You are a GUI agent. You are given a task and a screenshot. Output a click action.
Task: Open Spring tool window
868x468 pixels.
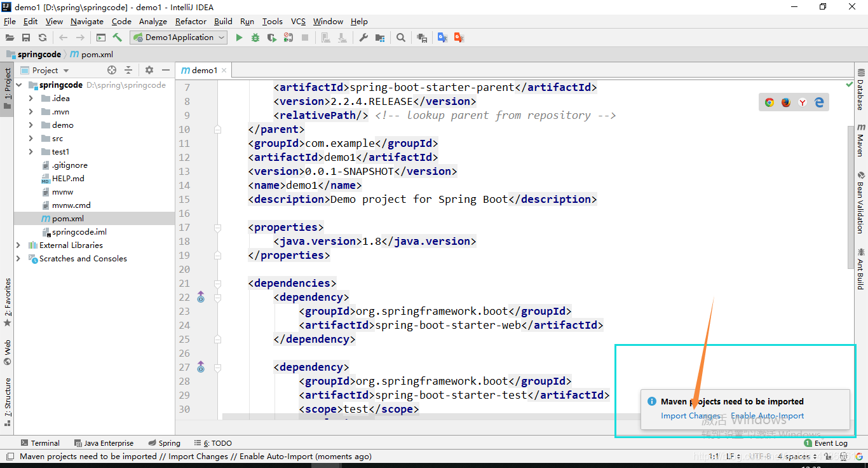pos(164,443)
